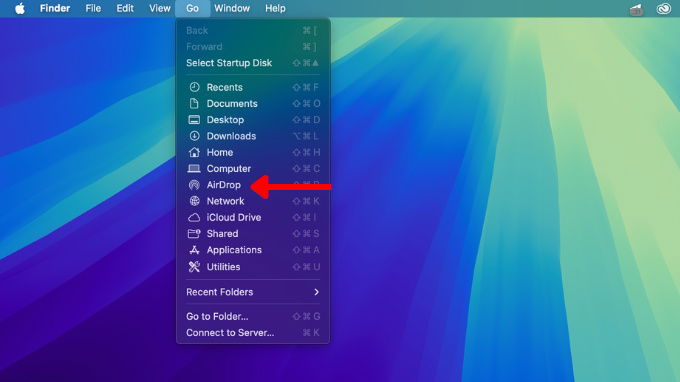Click the Recents clock icon
Image resolution: width=680 pixels, height=382 pixels.
[x=194, y=87]
